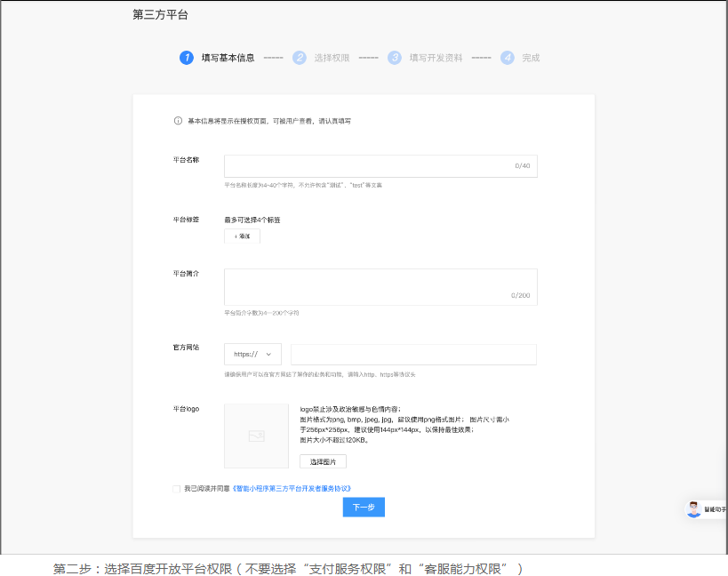Click the platform logo image placeholder

pyautogui.click(x=256, y=436)
